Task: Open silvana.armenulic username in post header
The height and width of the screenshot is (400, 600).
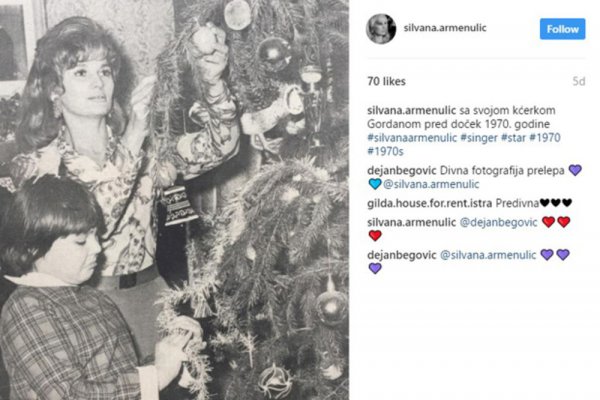Action: [x=445, y=28]
